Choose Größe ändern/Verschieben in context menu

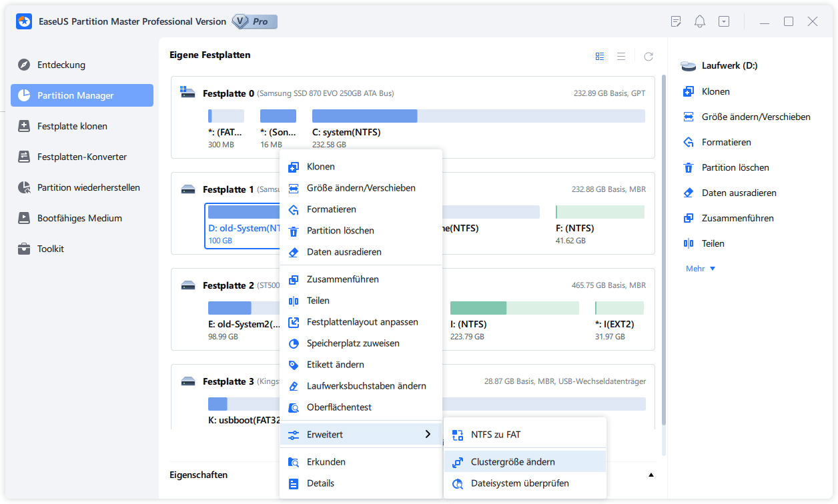point(361,188)
